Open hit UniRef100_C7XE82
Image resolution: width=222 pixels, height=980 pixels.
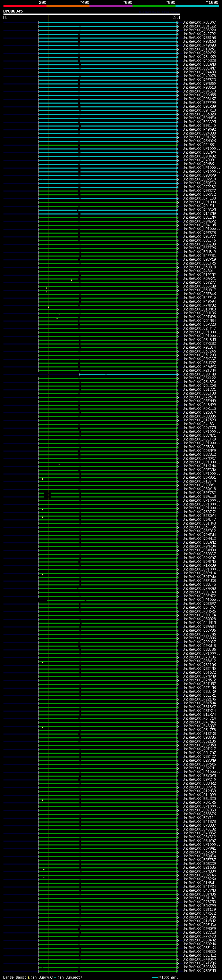[x=199, y=344]
